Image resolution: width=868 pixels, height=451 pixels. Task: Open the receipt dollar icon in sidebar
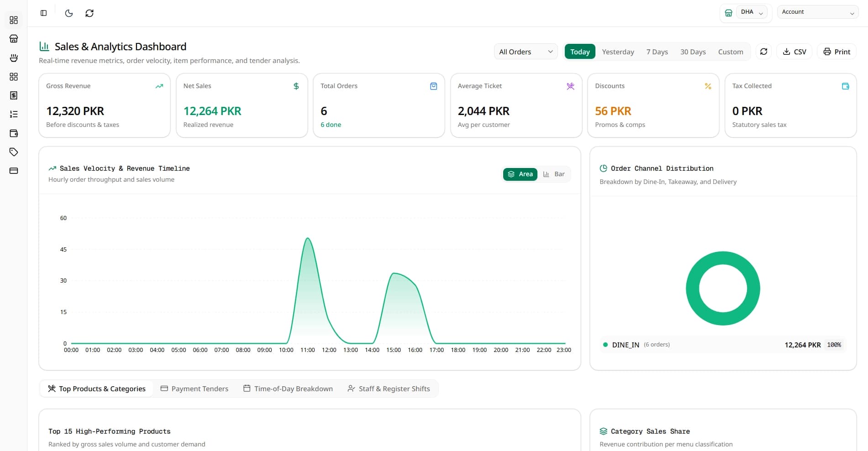(x=14, y=95)
